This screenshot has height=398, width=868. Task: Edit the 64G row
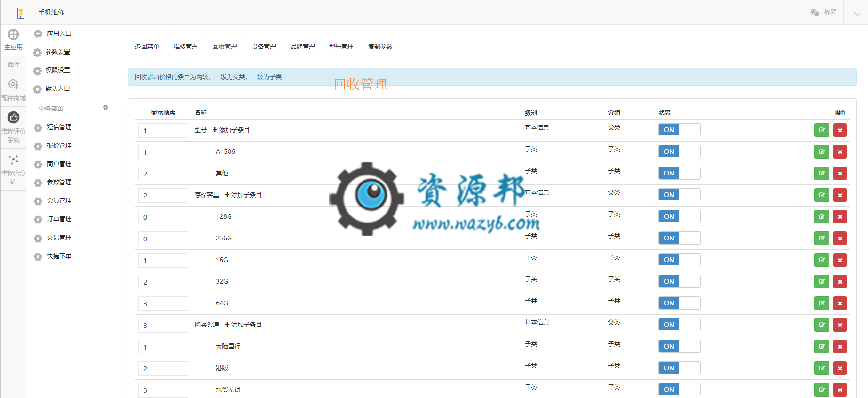[821, 303]
